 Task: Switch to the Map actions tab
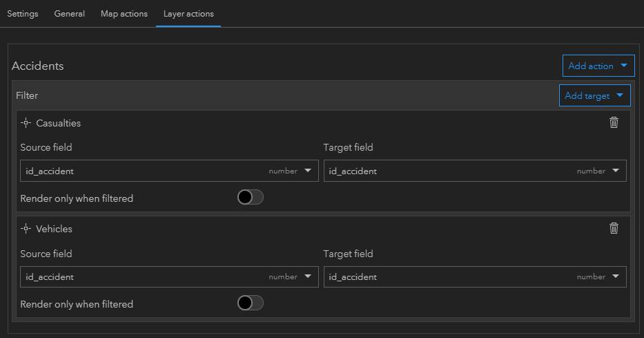click(x=124, y=14)
